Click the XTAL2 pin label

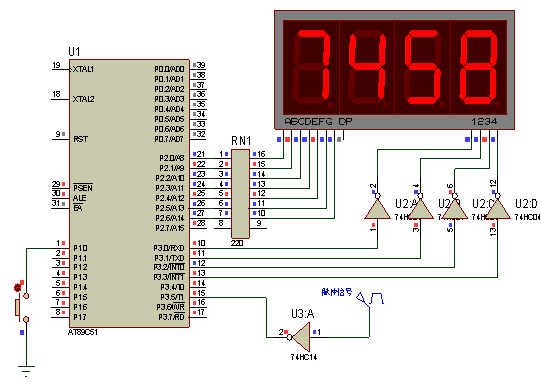[x=83, y=99]
